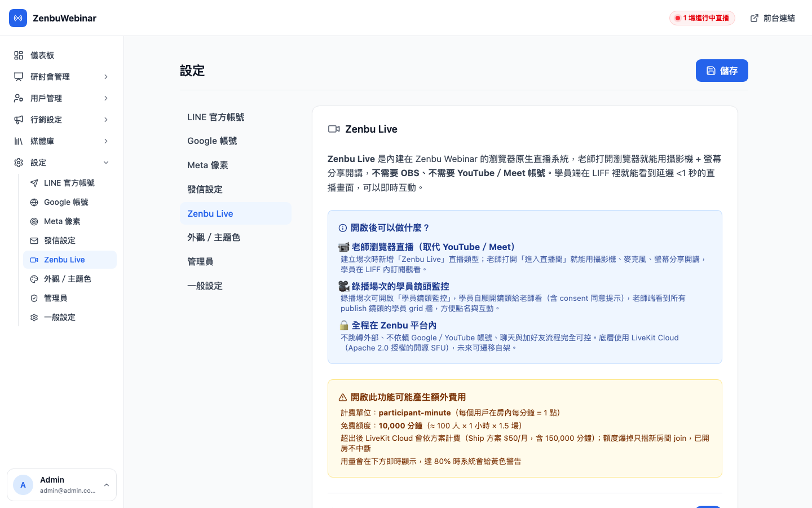Click the ZenbuWebinar broadcast logo icon
This screenshot has width=812, height=508.
point(18,18)
